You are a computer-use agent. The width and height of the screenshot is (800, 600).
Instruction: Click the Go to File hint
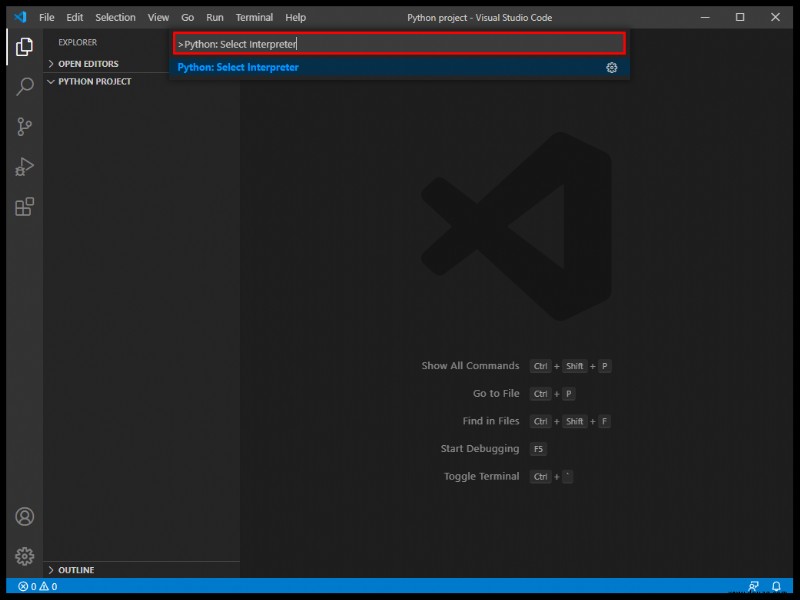click(496, 393)
